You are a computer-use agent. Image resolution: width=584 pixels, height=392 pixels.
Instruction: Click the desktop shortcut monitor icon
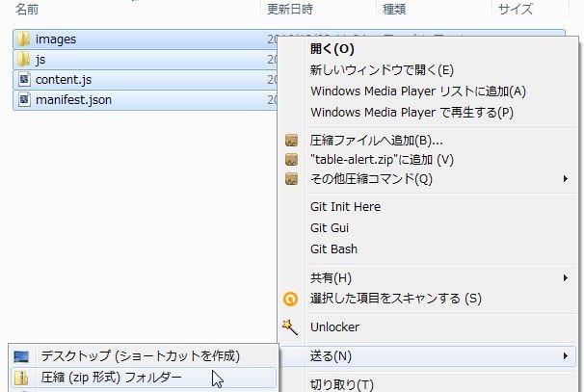(x=21, y=356)
